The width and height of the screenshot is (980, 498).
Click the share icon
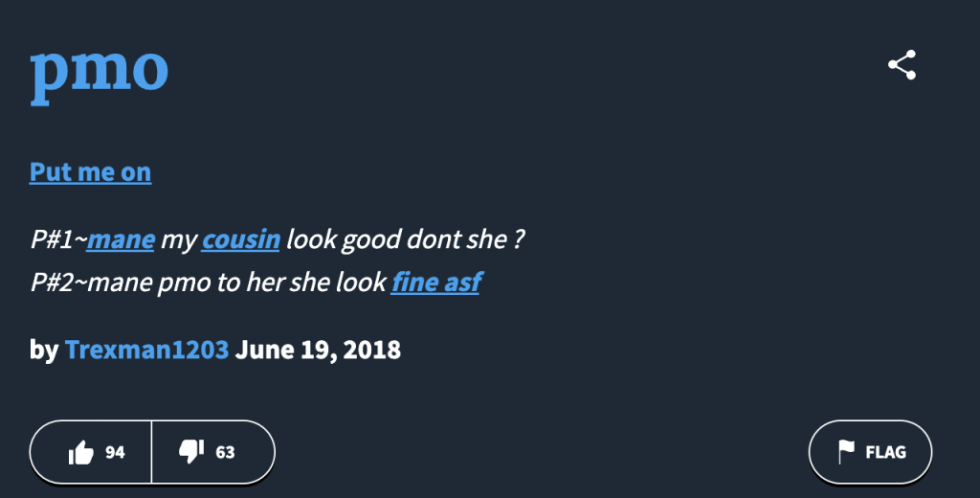click(x=902, y=65)
